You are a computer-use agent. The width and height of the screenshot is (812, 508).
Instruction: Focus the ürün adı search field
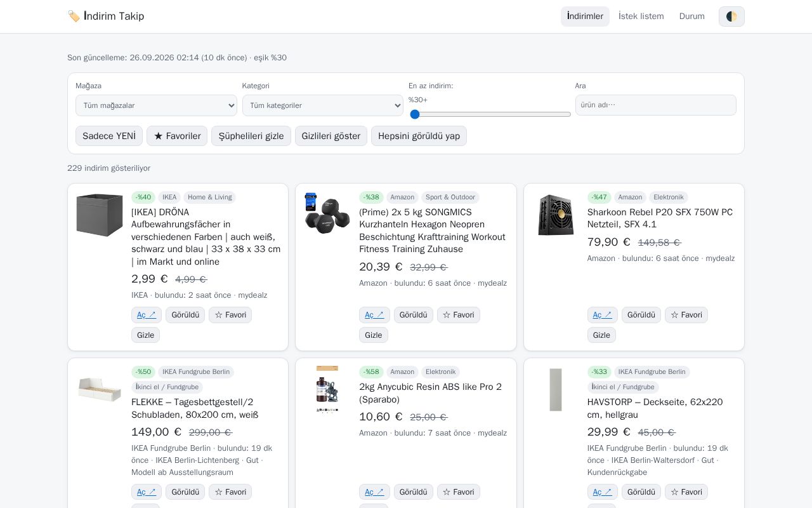(x=655, y=105)
